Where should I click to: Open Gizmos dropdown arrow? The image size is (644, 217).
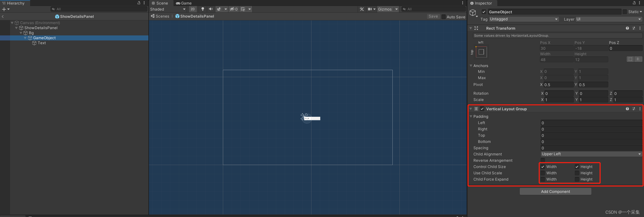396,9
